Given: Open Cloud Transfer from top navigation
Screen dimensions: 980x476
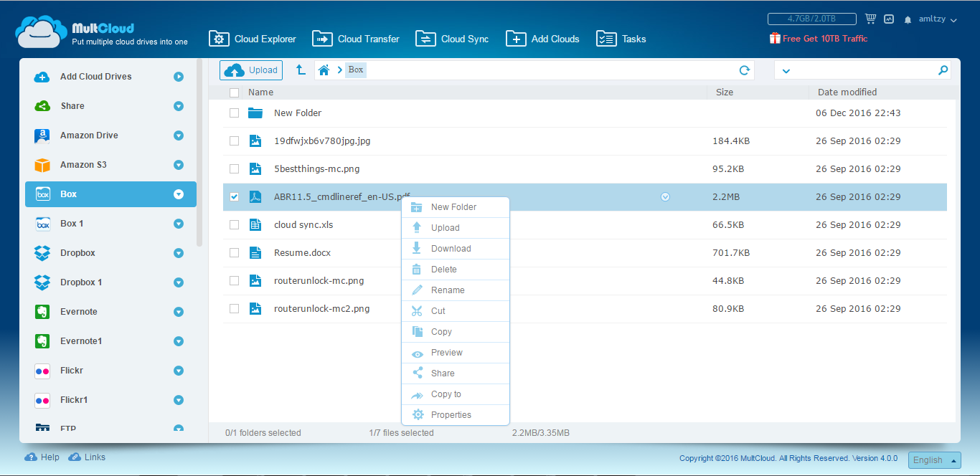Looking at the screenshot, I should click(356, 39).
